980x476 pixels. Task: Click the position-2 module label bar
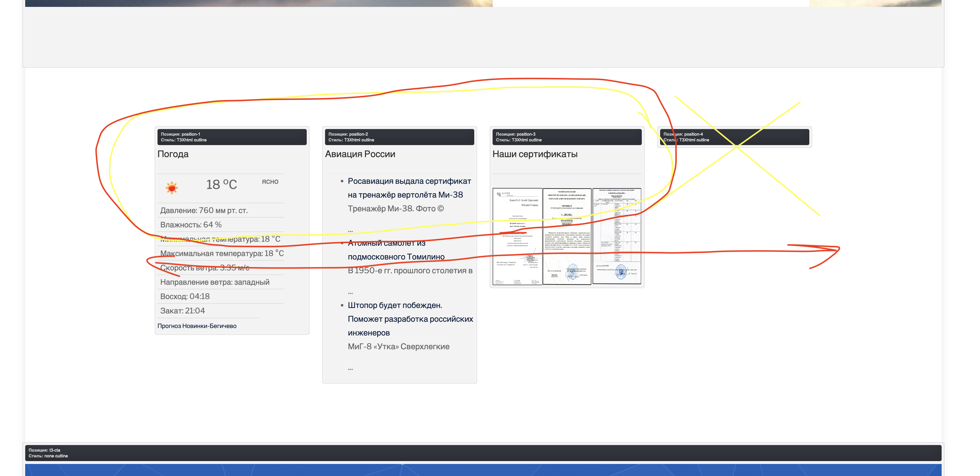(x=399, y=137)
